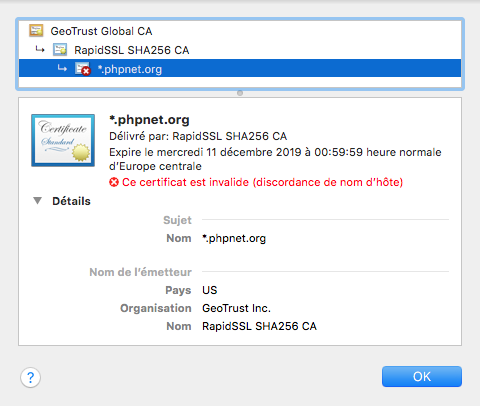The height and width of the screenshot is (406, 480).
Task: Select the *.phpnet.org row in the chain
Action: [x=240, y=69]
